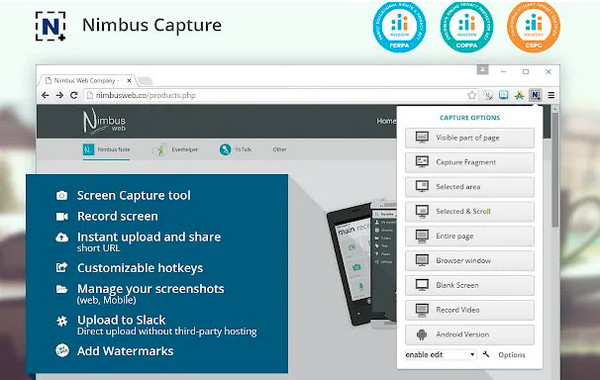Click the Nimbus Capture logo at top left

51,26
